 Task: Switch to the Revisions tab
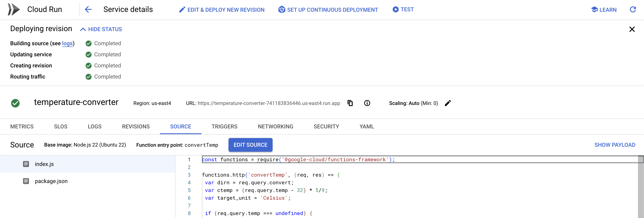pos(136,126)
